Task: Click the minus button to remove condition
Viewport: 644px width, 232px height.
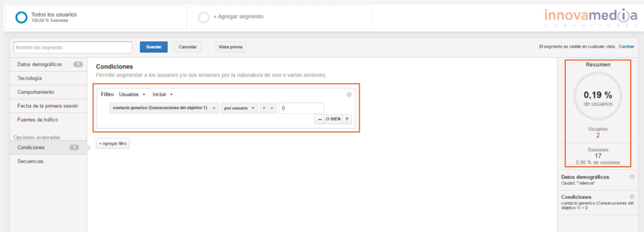Action: 319,119
